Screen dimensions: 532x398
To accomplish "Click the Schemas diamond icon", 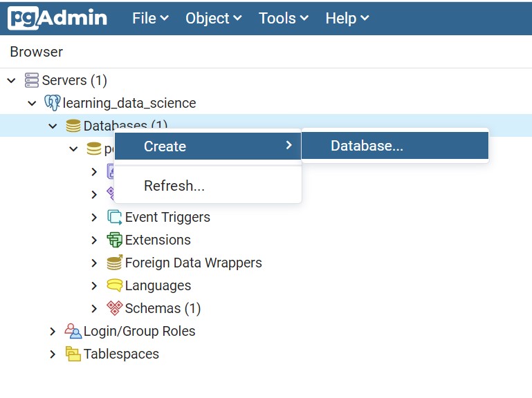I will tap(115, 308).
